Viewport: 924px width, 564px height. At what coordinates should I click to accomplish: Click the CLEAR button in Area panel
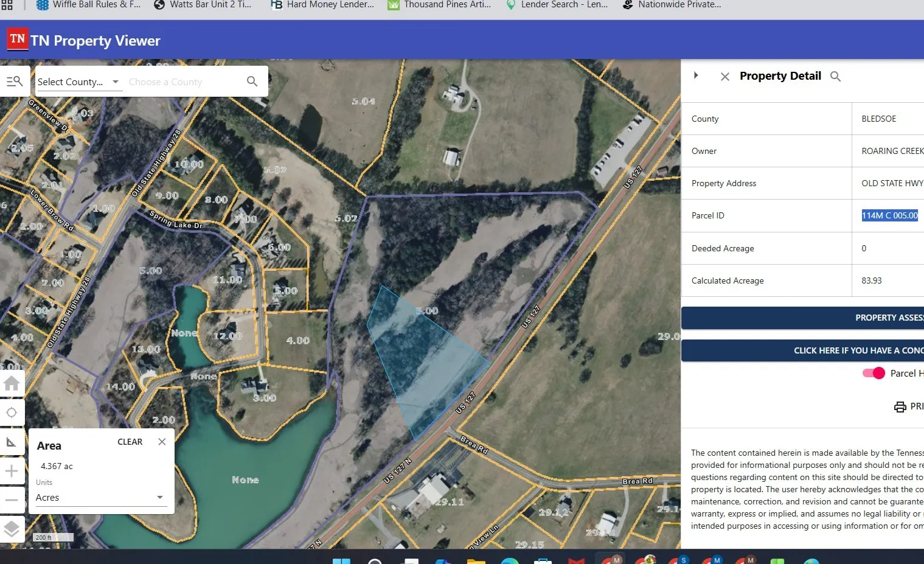(130, 442)
